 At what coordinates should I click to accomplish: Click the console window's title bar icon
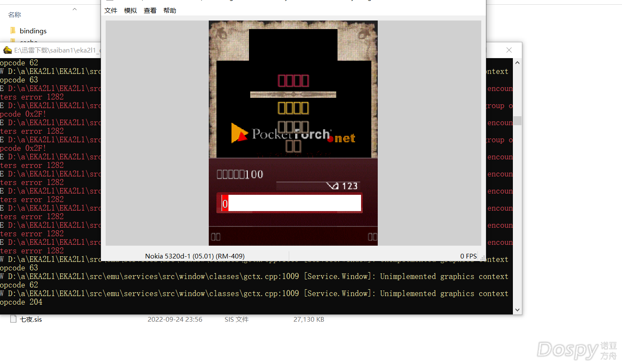pyautogui.click(x=7, y=50)
